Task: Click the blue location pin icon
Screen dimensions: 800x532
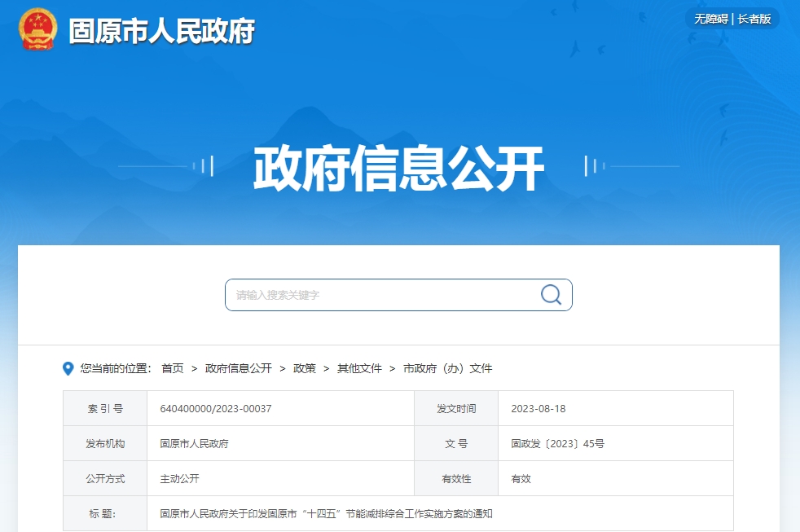Action: click(68, 369)
